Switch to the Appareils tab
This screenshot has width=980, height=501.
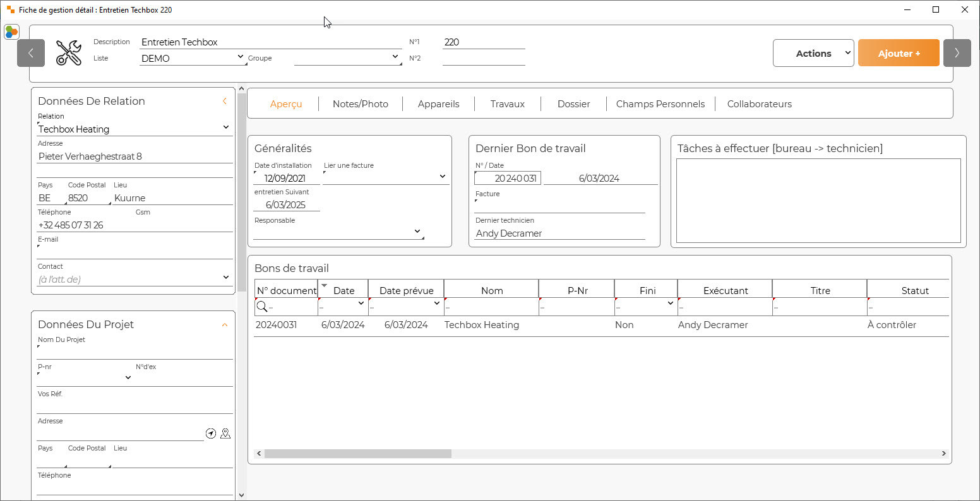(x=438, y=104)
